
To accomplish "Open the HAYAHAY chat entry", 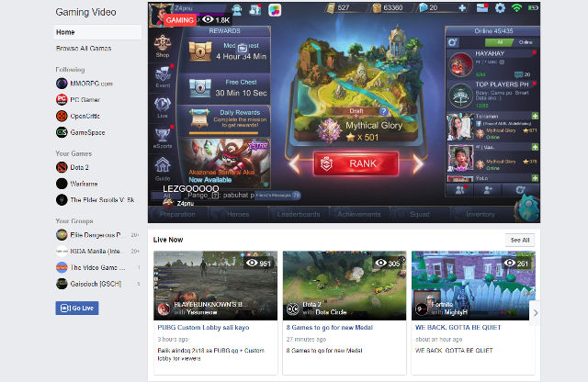I will (492, 63).
